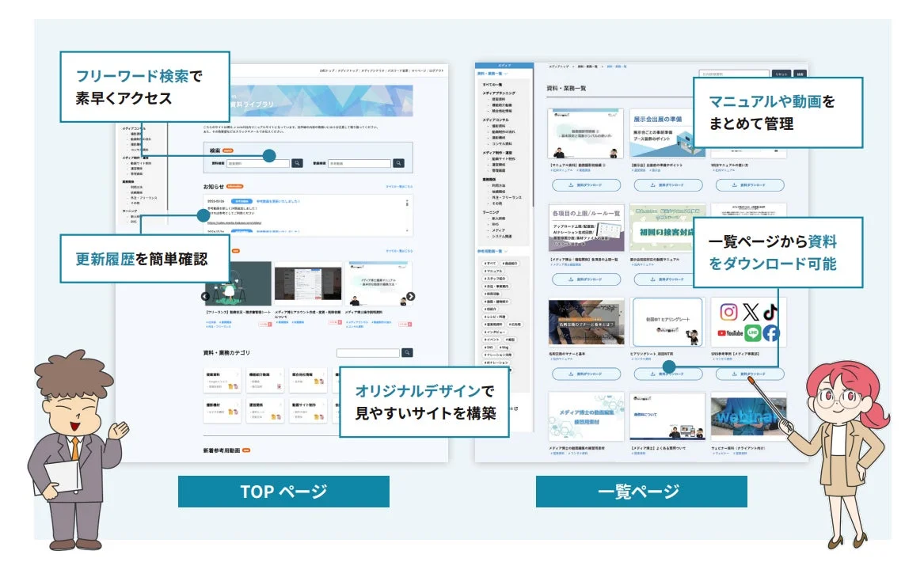Filter by the #SNS tag
Viewport: 924px width, 566px height.
coord(489,348)
